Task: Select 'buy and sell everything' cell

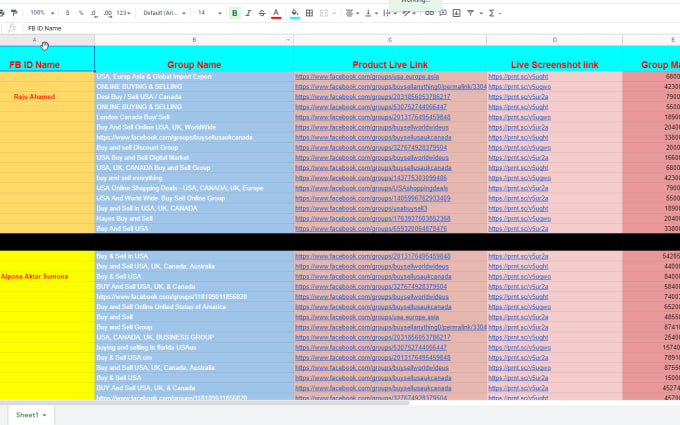Action: click(x=194, y=178)
